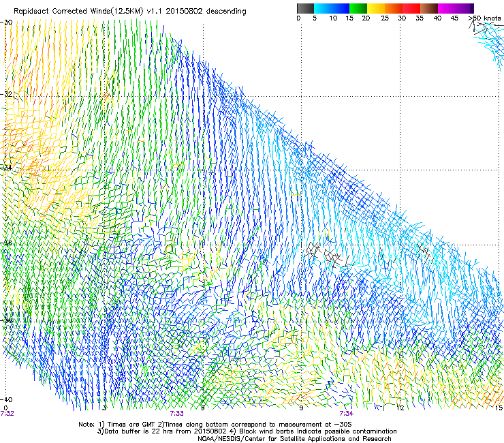
Task: Click the '>50 knots' scale label
Action: [x=485, y=18]
